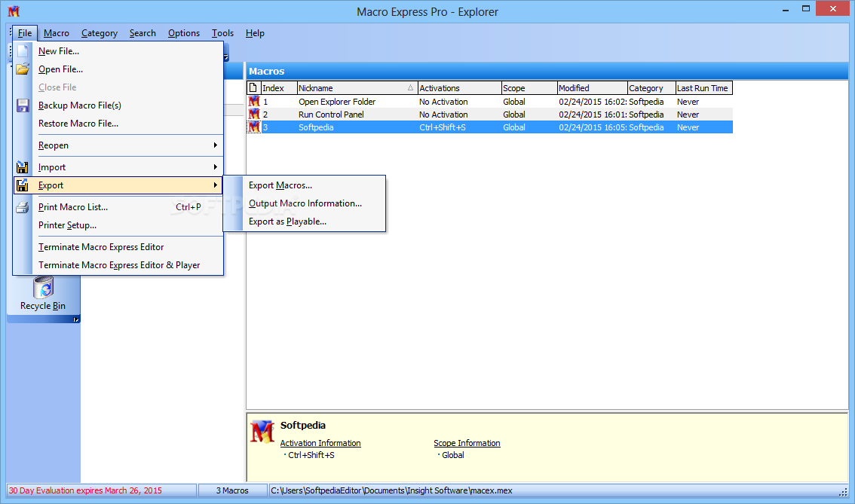
Task: Click the 3 Macros status bar entry
Action: coord(232,490)
